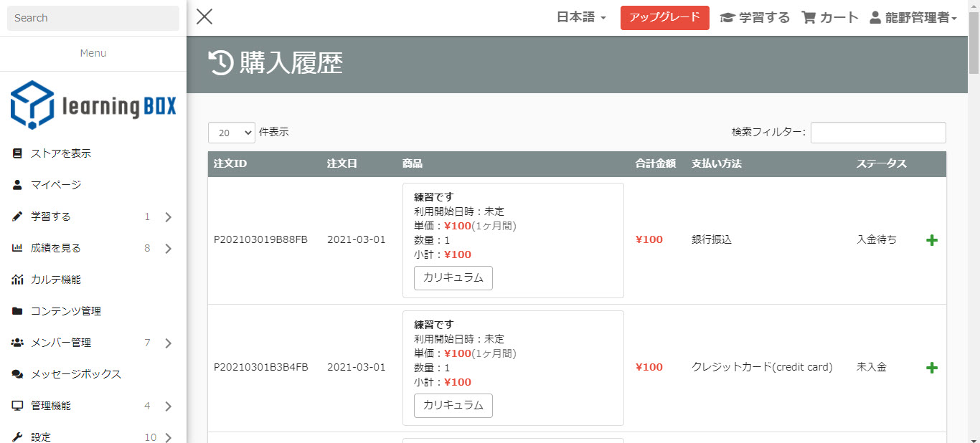The width and height of the screenshot is (980, 443).
Task: Open the 20件表示 page size dropdown
Action: (x=231, y=133)
